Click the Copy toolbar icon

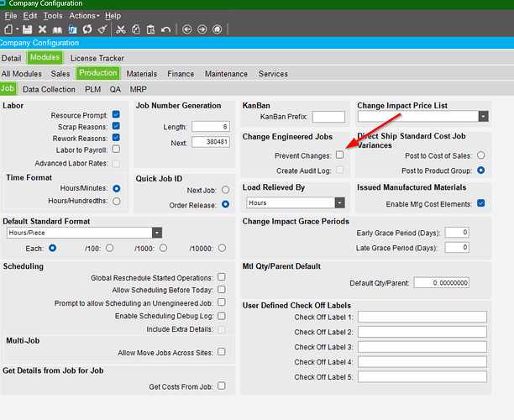click(136, 29)
